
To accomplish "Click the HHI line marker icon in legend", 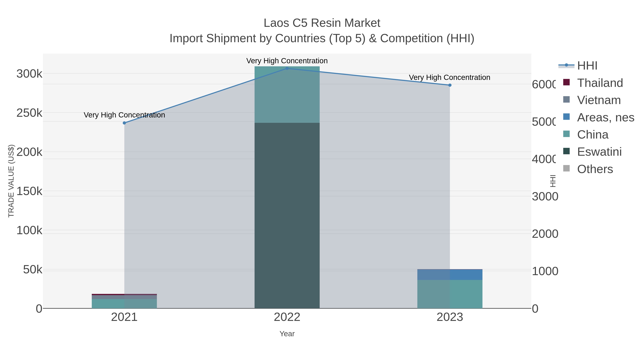I will pos(567,65).
